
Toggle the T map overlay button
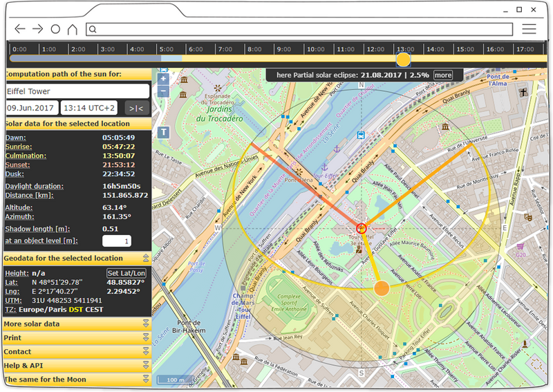(163, 132)
